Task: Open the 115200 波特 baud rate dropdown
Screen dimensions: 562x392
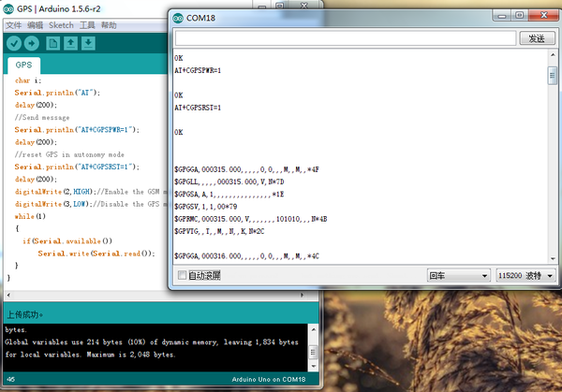Action: click(525, 276)
